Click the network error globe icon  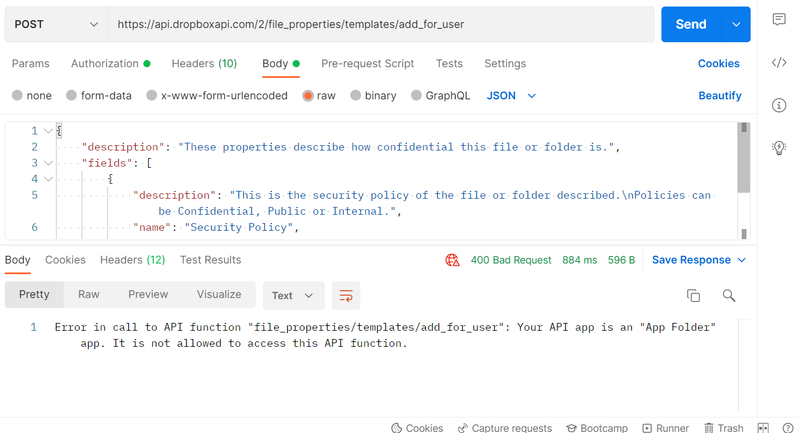point(452,260)
